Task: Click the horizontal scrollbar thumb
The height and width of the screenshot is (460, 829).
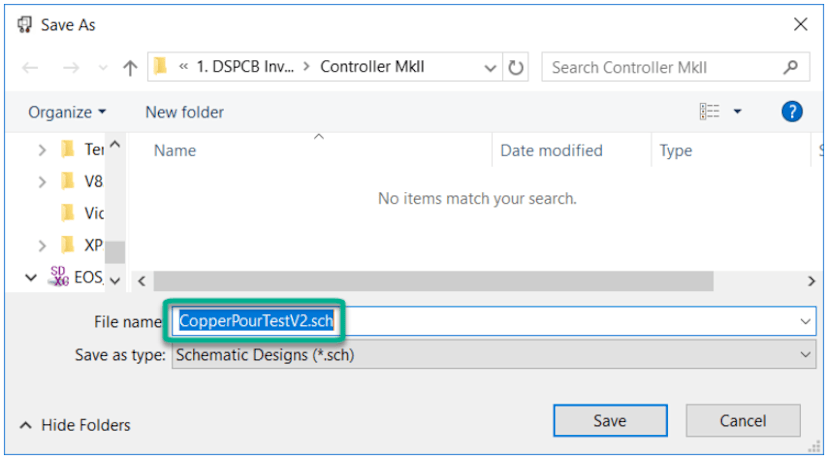Action: [x=434, y=281]
